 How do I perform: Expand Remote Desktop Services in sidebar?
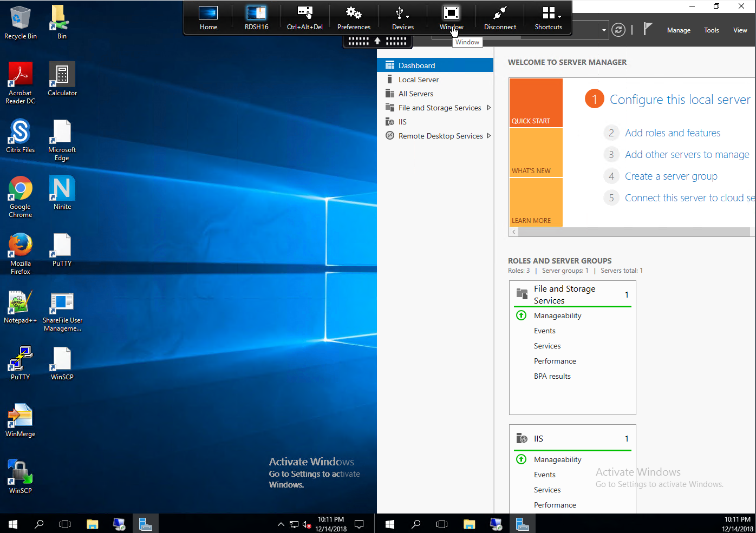[489, 136]
